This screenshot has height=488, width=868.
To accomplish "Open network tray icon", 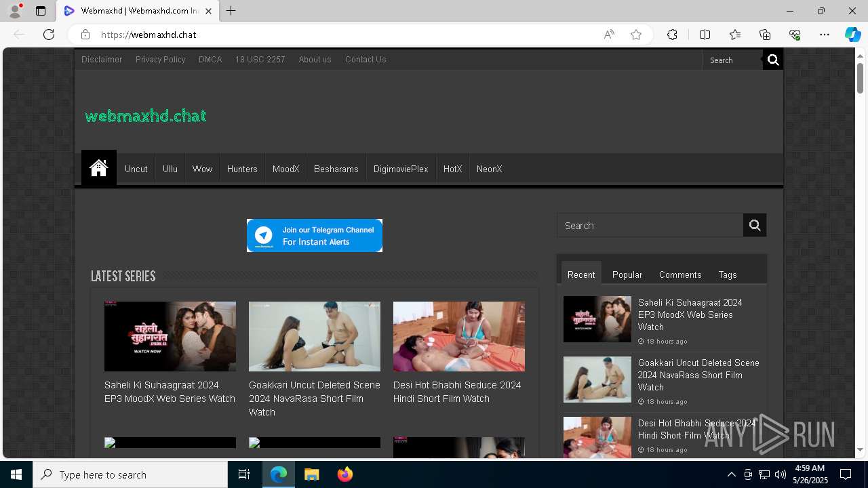I will point(764,474).
